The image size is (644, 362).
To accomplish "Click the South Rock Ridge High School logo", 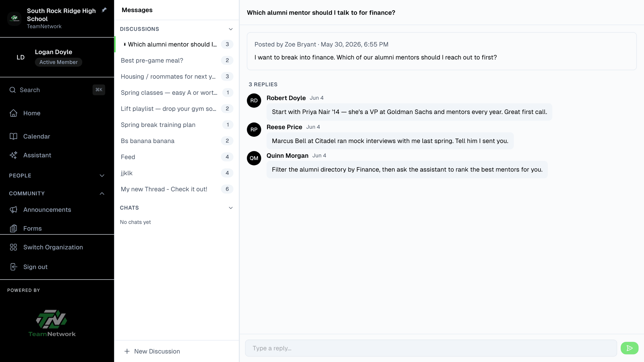I will point(14,19).
